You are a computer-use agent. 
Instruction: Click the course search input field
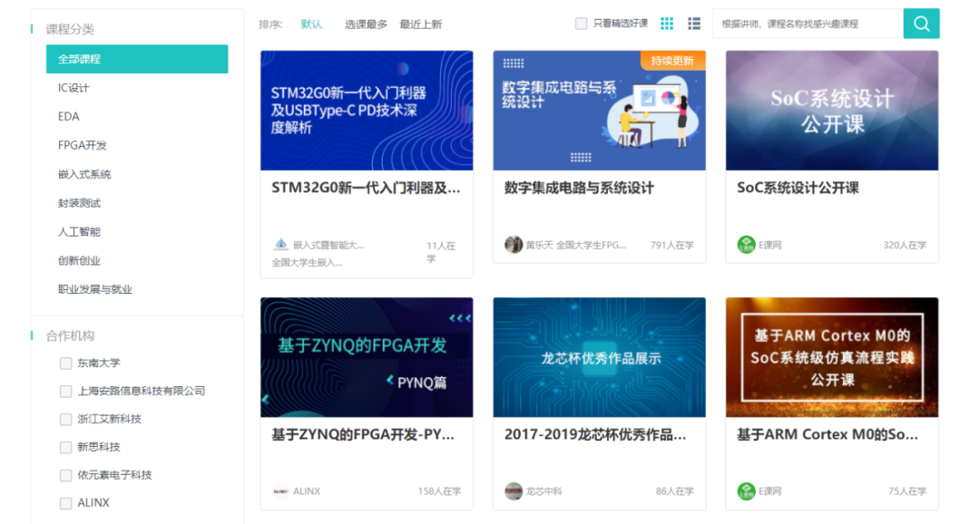(x=807, y=24)
